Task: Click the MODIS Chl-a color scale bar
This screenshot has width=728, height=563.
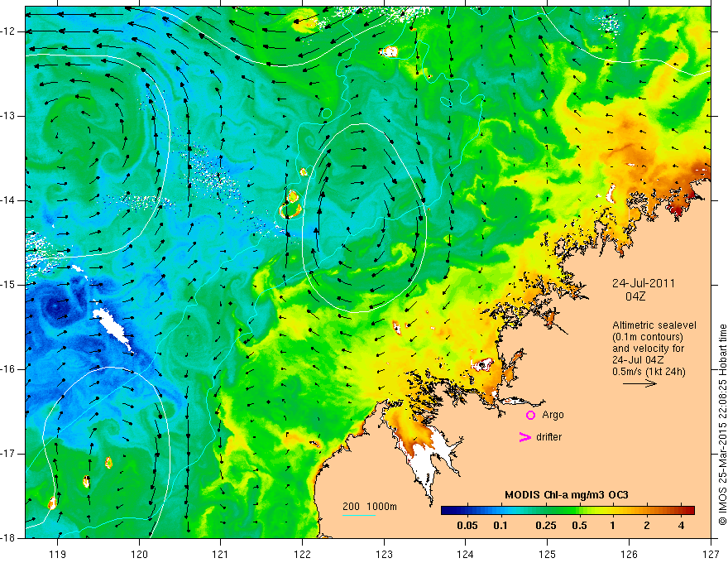Action: 568,510
